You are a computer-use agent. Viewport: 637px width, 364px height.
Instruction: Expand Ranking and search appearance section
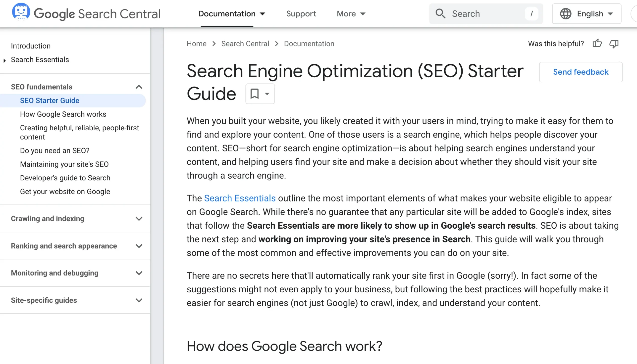pyautogui.click(x=139, y=246)
